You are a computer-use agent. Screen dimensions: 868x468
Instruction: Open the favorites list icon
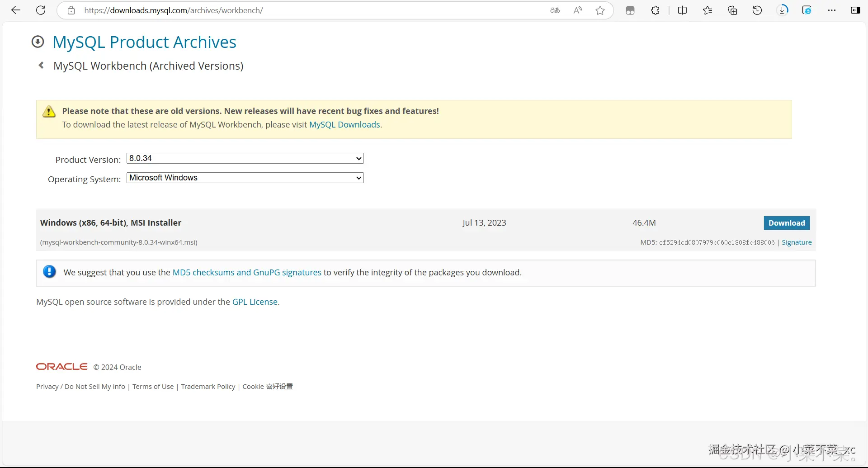tap(708, 10)
